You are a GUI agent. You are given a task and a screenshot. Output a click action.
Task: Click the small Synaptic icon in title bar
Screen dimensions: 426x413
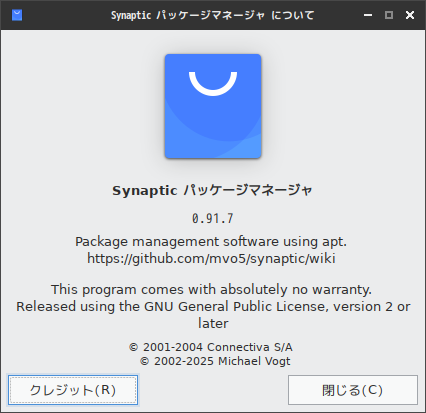click(17, 15)
